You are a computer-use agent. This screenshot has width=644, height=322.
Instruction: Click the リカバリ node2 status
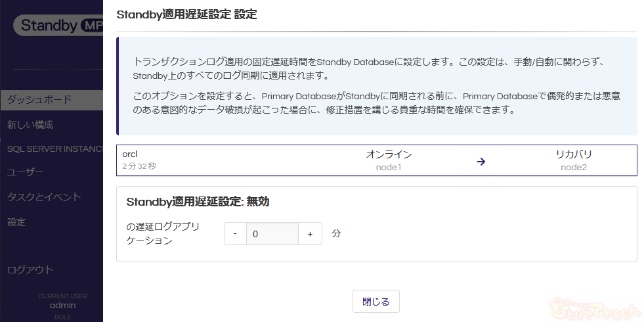[573, 155]
